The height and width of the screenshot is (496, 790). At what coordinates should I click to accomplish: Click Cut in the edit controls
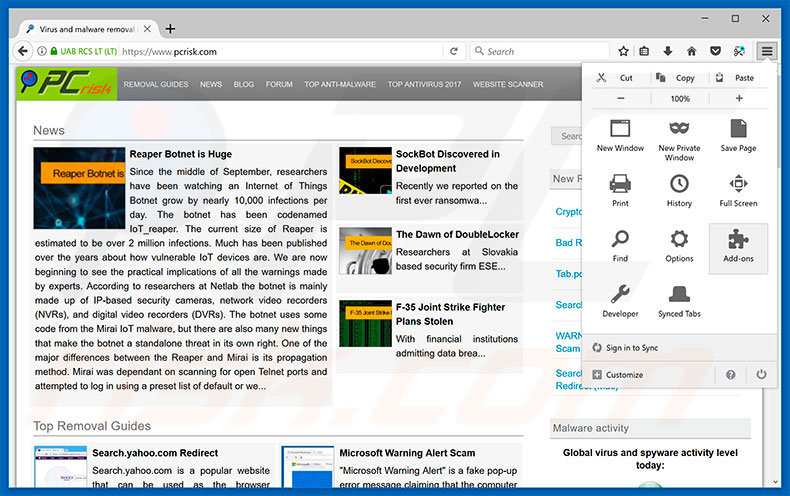(x=619, y=78)
